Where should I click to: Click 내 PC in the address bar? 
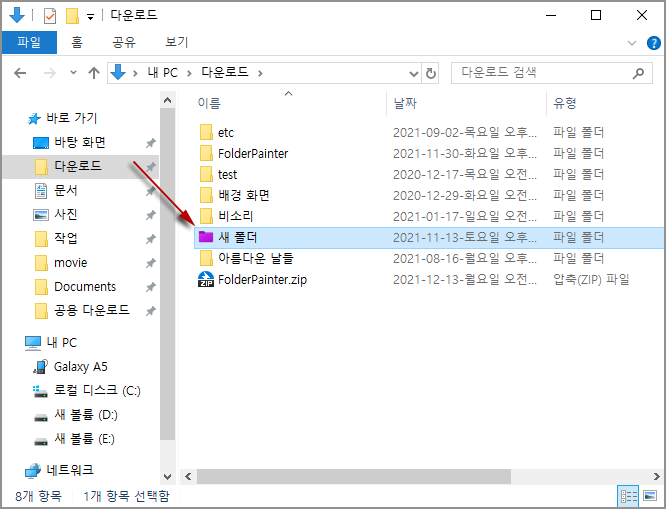coord(162,73)
